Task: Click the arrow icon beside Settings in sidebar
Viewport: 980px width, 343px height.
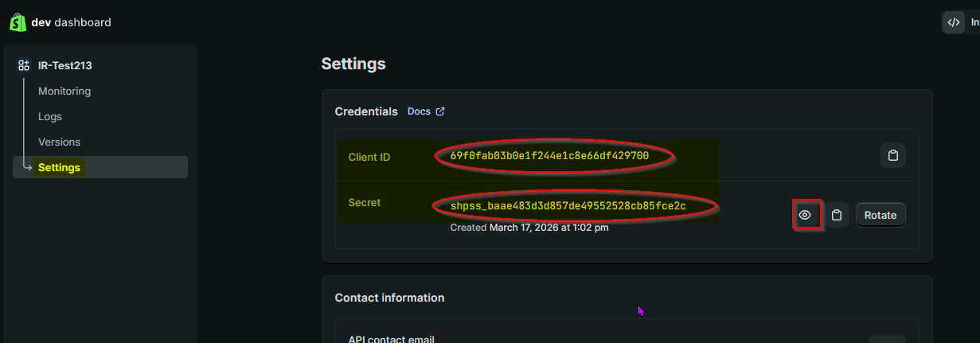Action: [28, 167]
